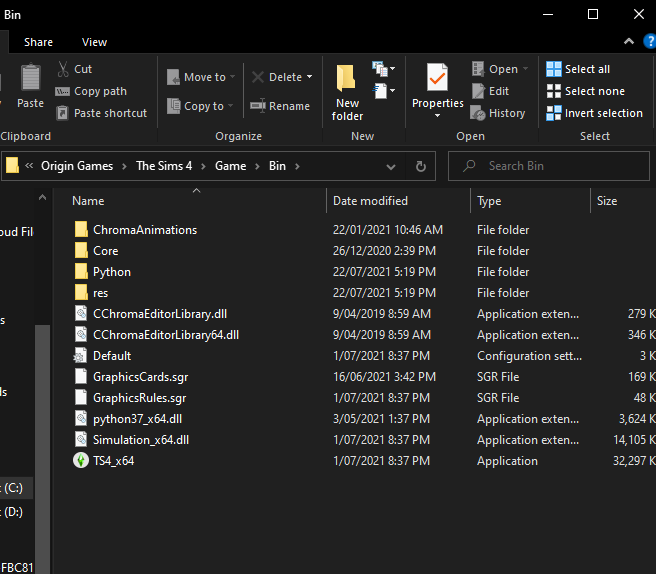The height and width of the screenshot is (574, 656).
Task: Navigate to Game folder in breadcrumb
Action: click(231, 166)
